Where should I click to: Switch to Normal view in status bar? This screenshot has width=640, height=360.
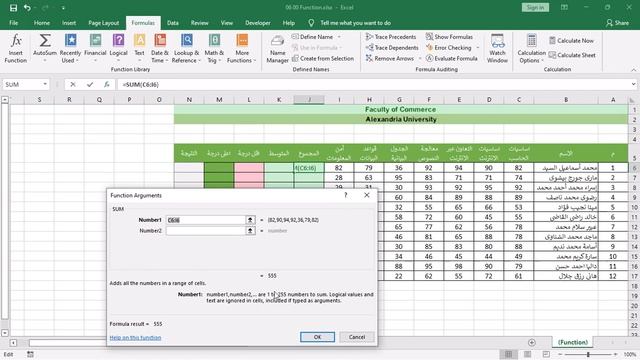click(x=509, y=354)
